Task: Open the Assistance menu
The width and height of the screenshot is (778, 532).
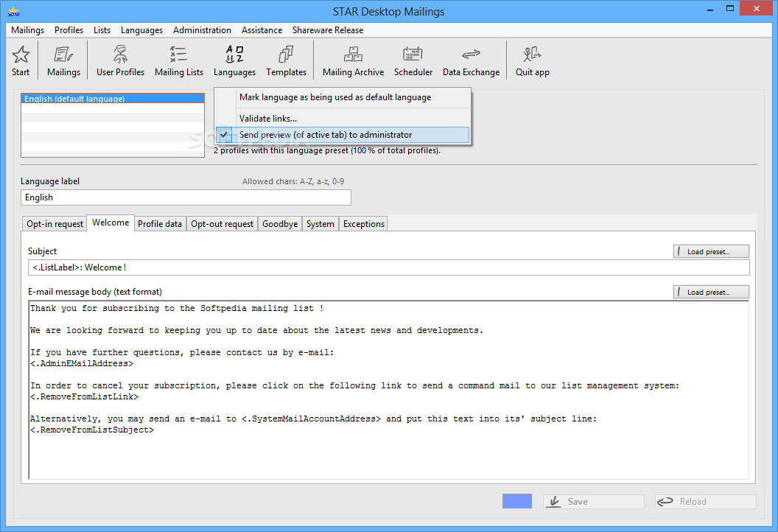Action: (262, 29)
